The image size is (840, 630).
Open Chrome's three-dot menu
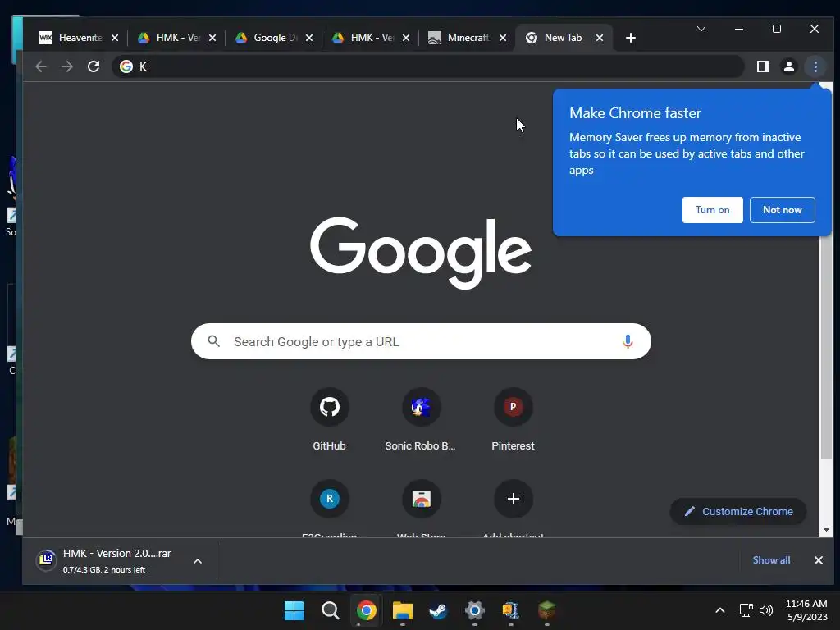click(815, 66)
